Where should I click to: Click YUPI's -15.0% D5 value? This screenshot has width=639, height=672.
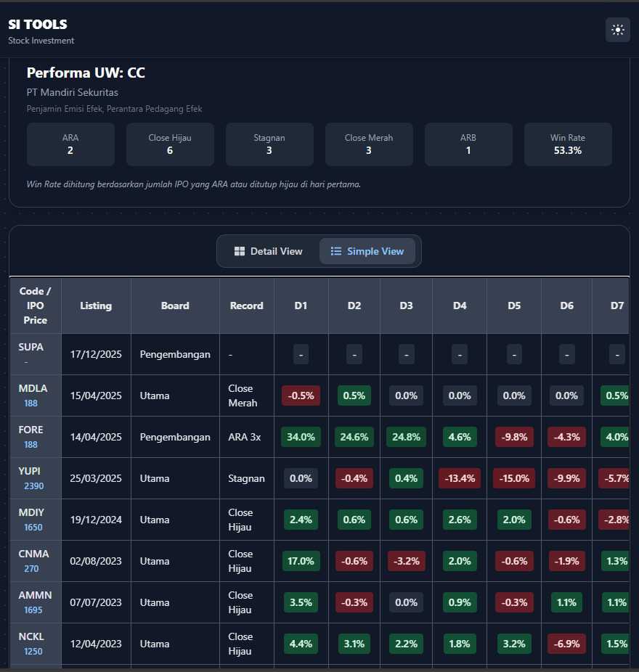pyautogui.click(x=514, y=478)
